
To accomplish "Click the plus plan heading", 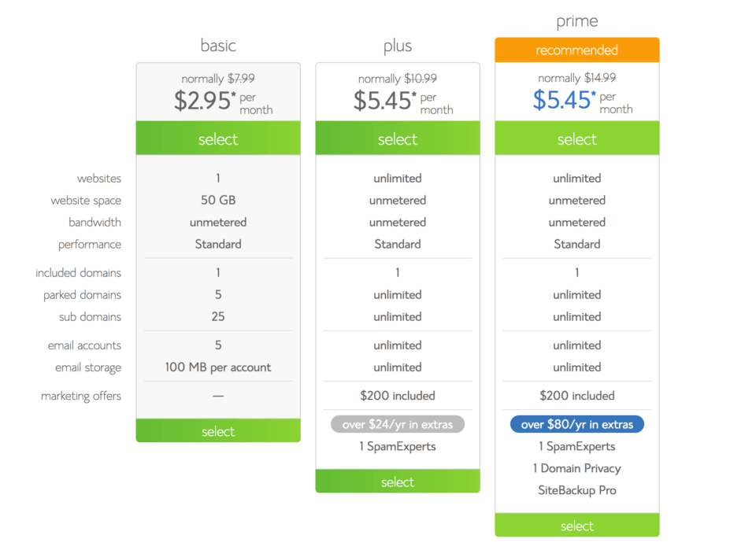I will coord(398,46).
